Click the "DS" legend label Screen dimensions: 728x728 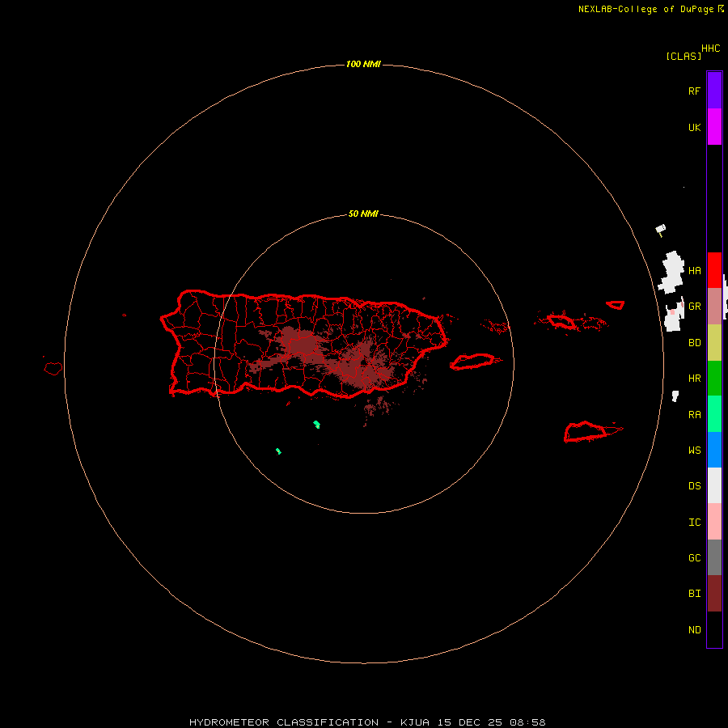click(695, 486)
